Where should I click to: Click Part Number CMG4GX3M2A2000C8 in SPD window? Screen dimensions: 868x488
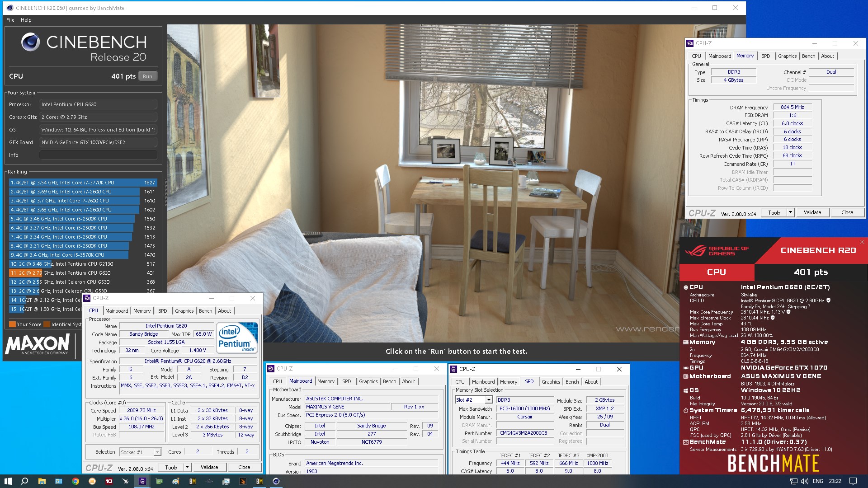tap(525, 433)
